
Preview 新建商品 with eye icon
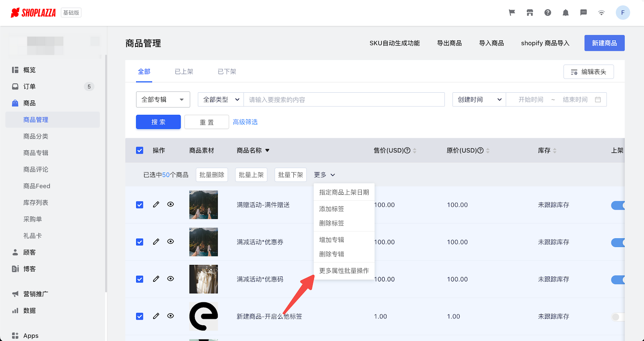coord(171,316)
